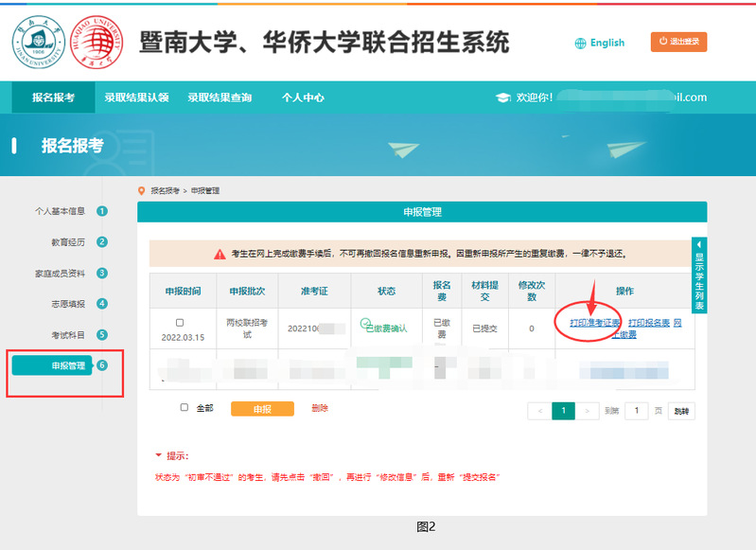Go to the previous page arrow

[x=540, y=411]
